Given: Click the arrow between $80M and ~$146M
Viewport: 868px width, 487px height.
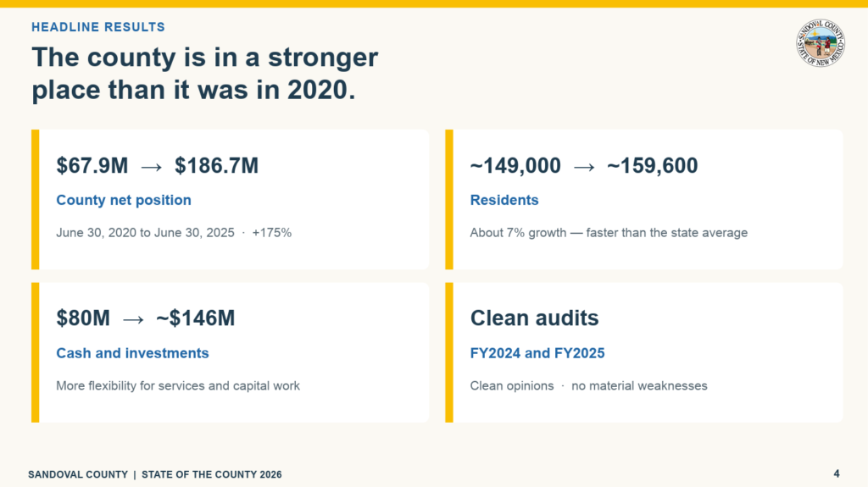Looking at the screenshot, I should tap(133, 319).
